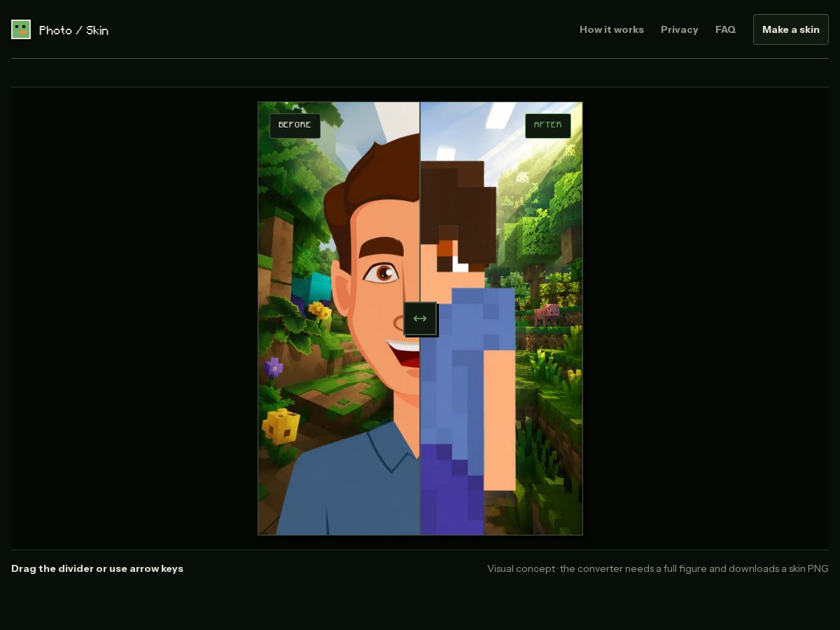Click the green pixel face logo icon
The width and height of the screenshot is (840, 630).
pos(21,29)
